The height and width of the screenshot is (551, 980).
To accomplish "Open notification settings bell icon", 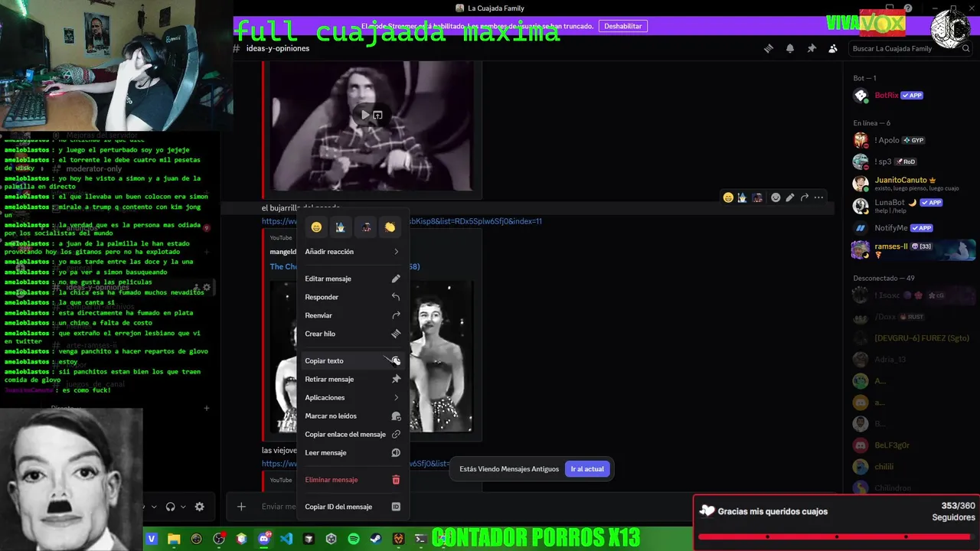I will [x=790, y=48].
